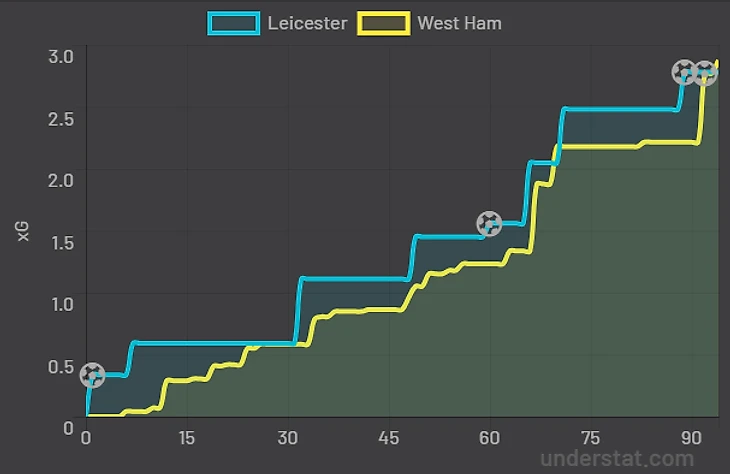Hide the West Ham series via its legend label
This screenshot has width=730, height=474.
coord(460,23)
